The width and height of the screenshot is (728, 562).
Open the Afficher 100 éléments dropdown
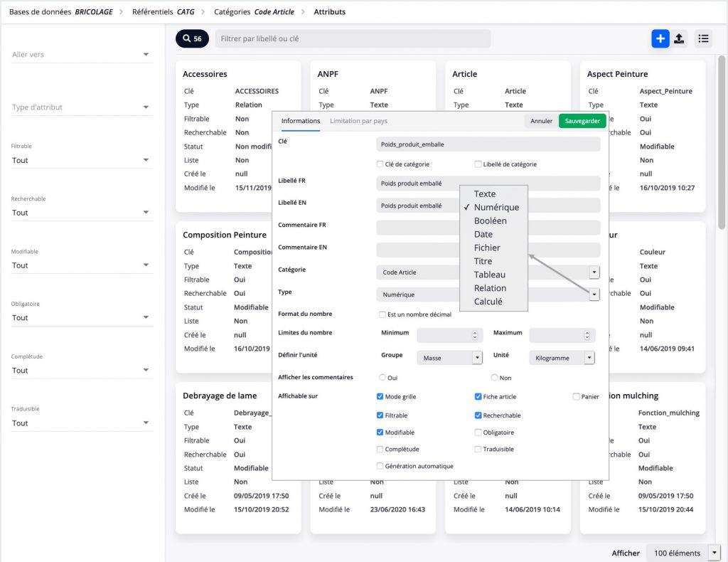683,553
